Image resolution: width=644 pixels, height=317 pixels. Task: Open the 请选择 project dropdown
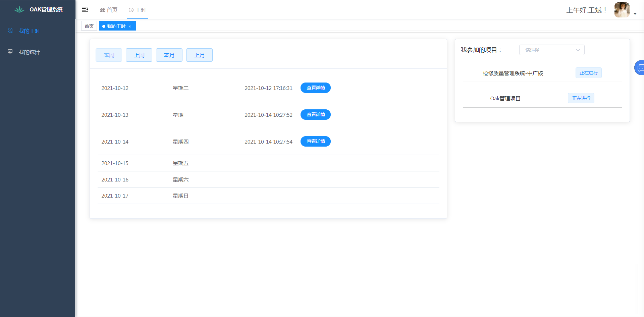coord(552,50)
